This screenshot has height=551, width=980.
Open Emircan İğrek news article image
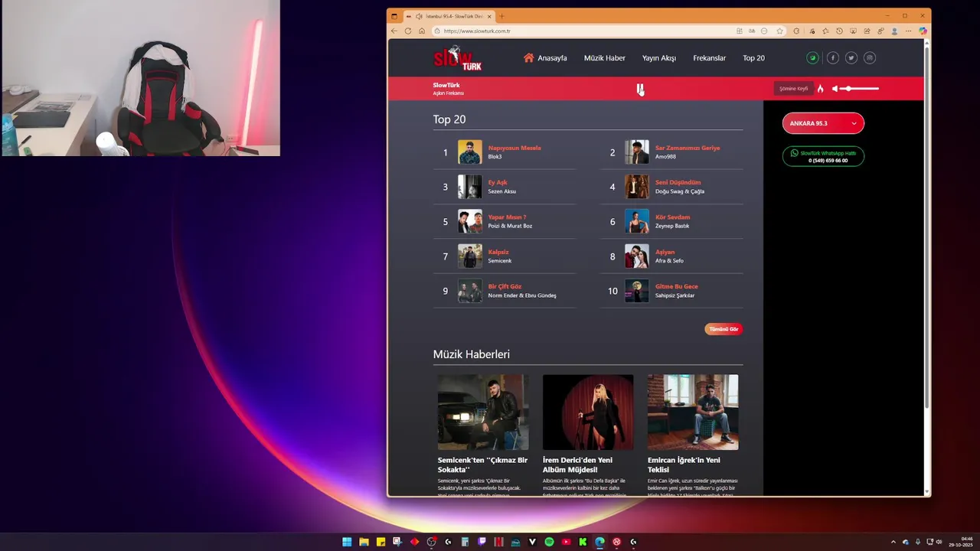(693, 412)
